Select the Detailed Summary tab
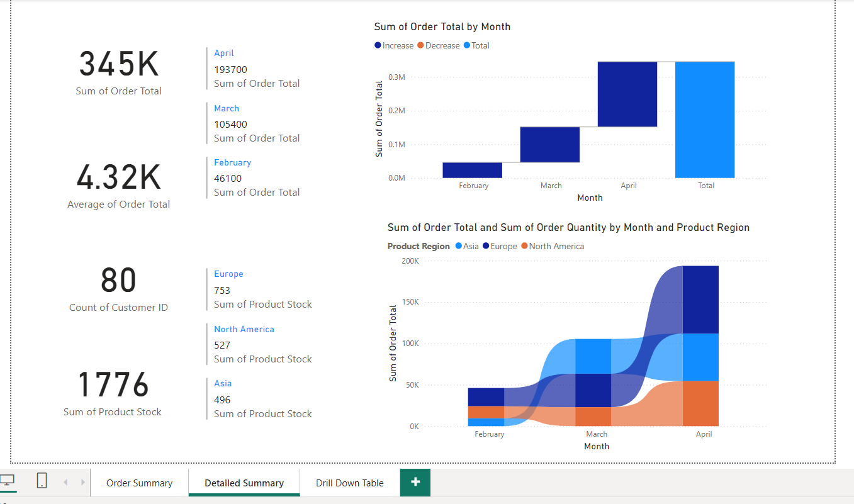854x504 pixels. point(244,483)
